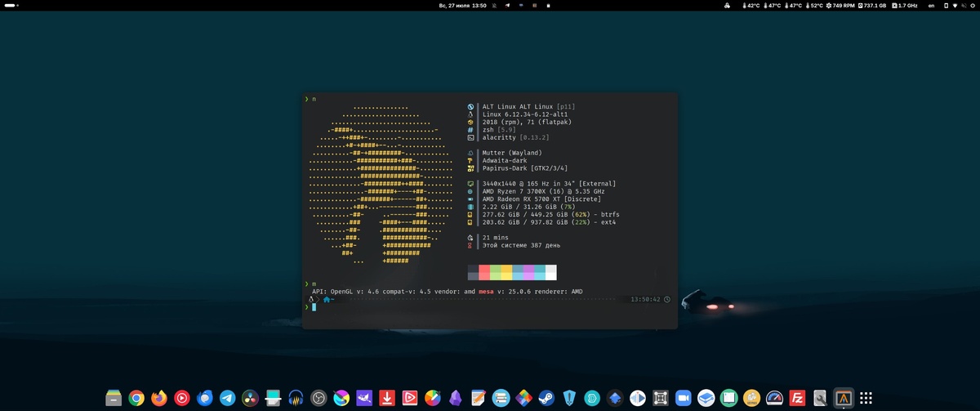Viewport: 980px width, 411px height.
Task: Click the '2.22 GiB / 31.26 GiB' memory line
Action: pyautogui.click(x=529, y=207)
